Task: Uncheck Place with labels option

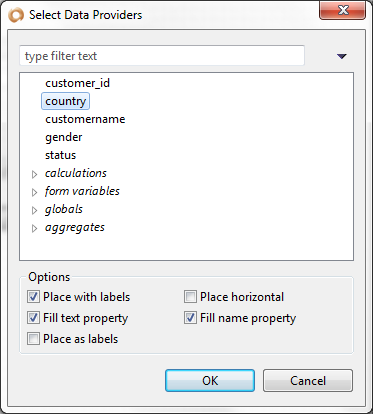Action: coord(33,297)
